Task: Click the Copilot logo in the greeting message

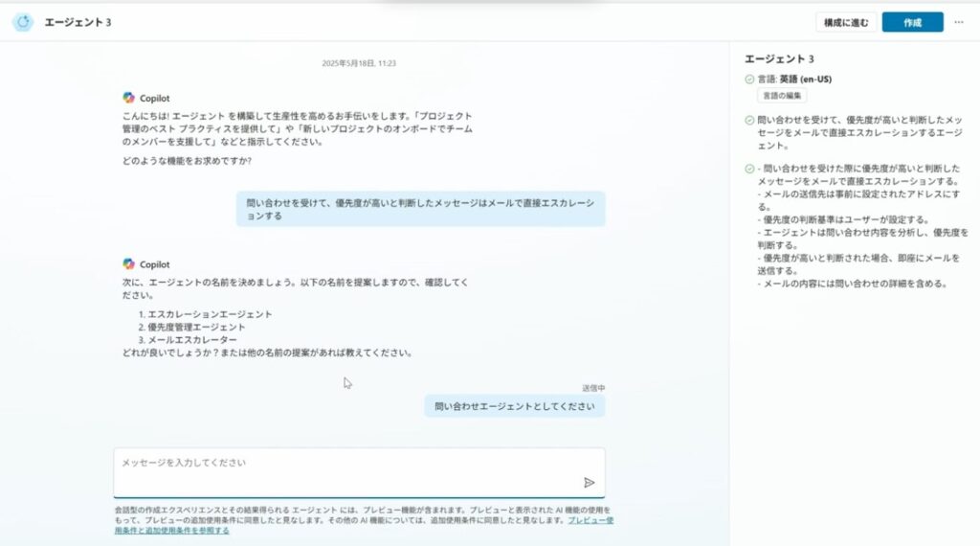Action: [x=128, y=97]
